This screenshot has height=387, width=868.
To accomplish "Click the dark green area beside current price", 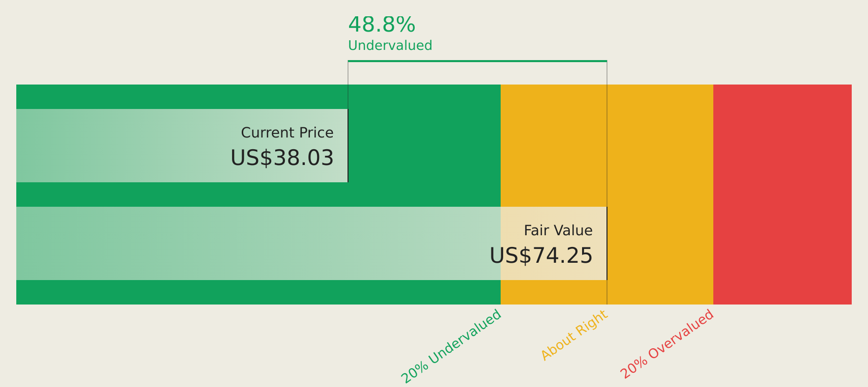I will click(x=424, y=146).
